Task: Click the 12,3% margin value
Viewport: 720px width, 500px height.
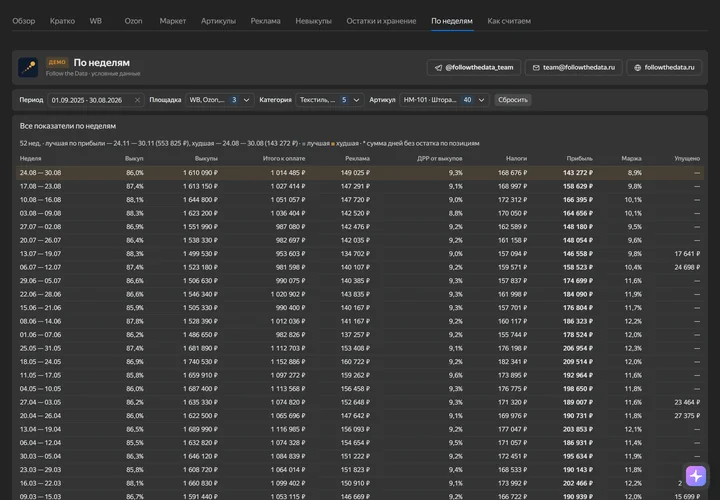Action: (x=633, y=348)
